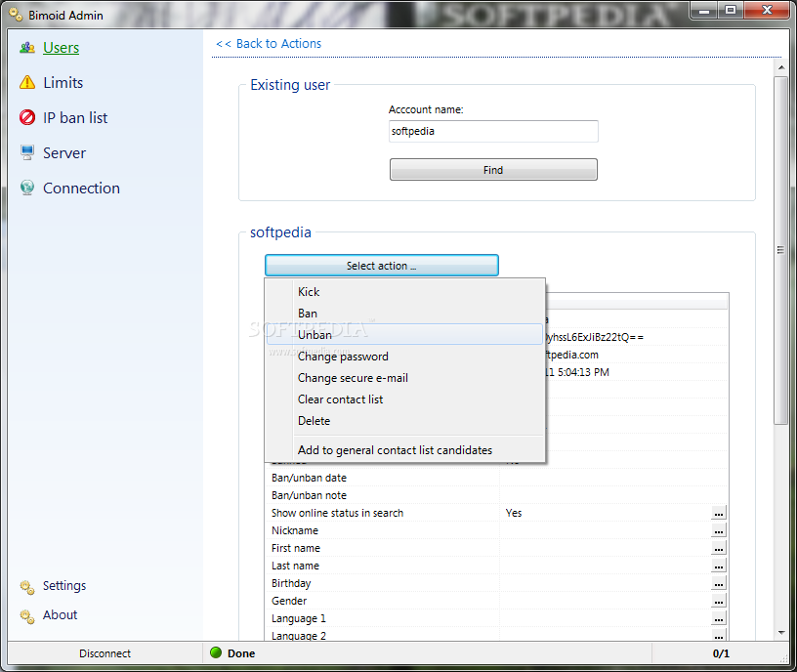Click the Done status text
This screenshot has width=797, height=672.
(x=241, y=653)
